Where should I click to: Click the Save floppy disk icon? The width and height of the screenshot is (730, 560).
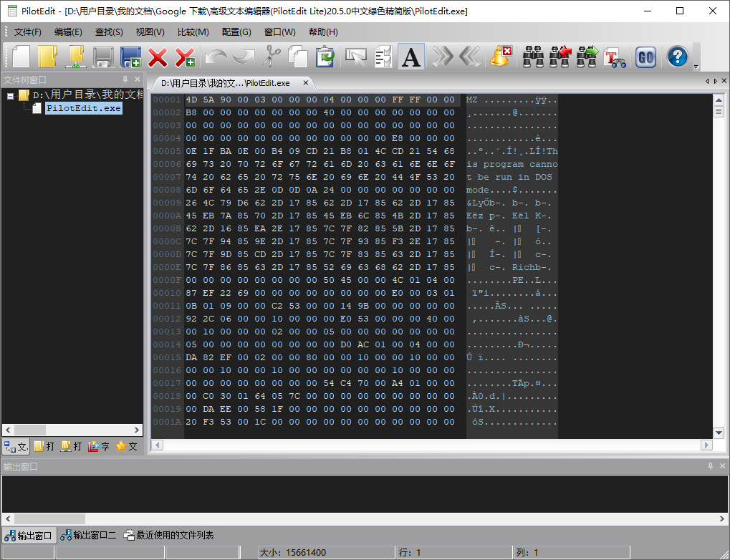104,57
